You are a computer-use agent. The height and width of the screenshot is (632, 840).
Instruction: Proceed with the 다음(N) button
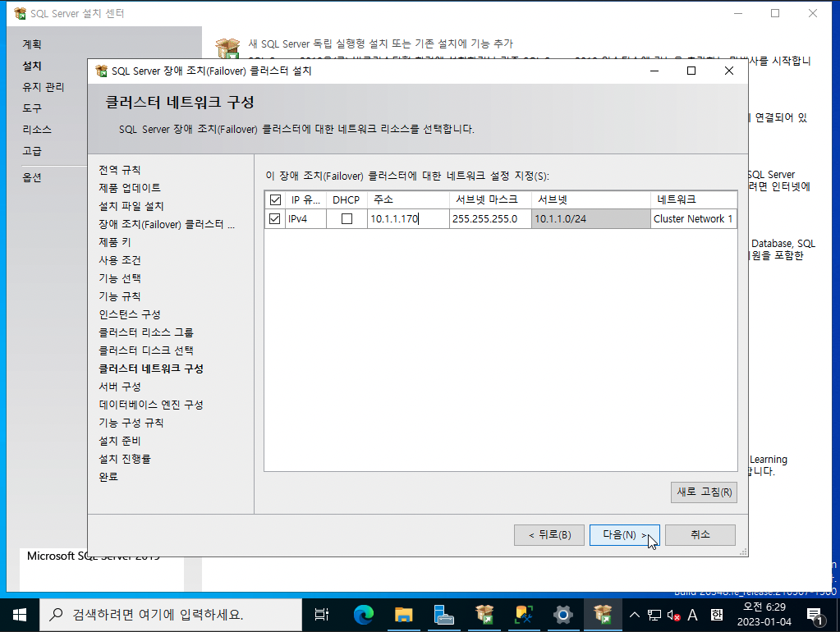[x=625, y=534]
